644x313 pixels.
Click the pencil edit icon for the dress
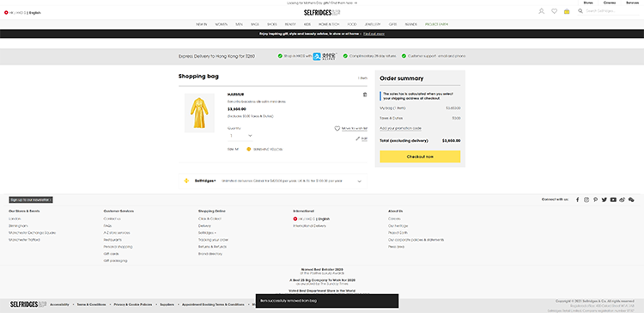[358, 138]
